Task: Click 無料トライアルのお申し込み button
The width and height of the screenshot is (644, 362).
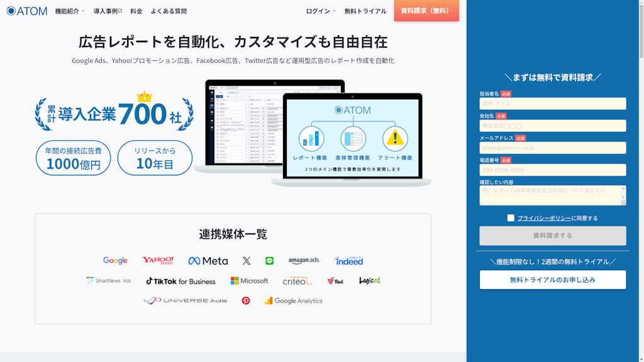Action: 553,280
